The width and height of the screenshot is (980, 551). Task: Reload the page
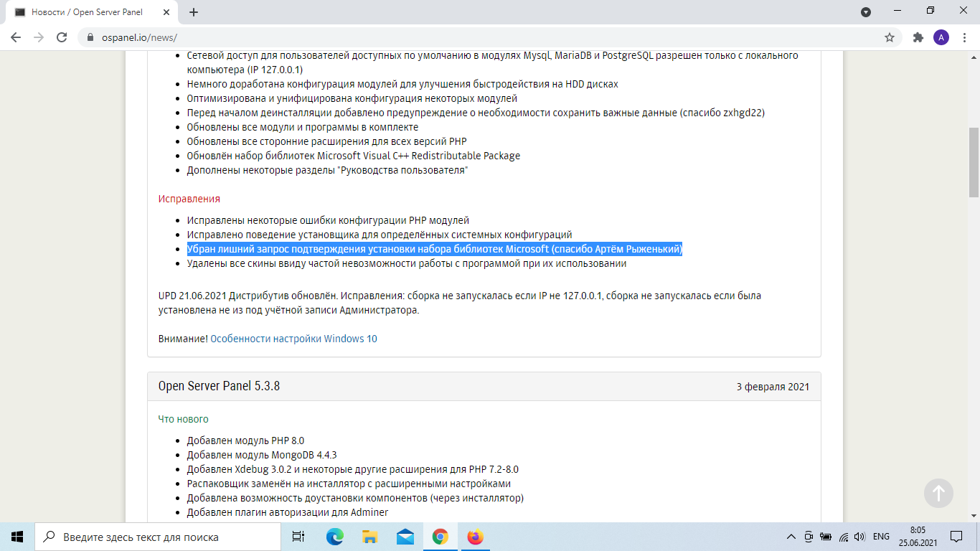[x=62, y=37]
